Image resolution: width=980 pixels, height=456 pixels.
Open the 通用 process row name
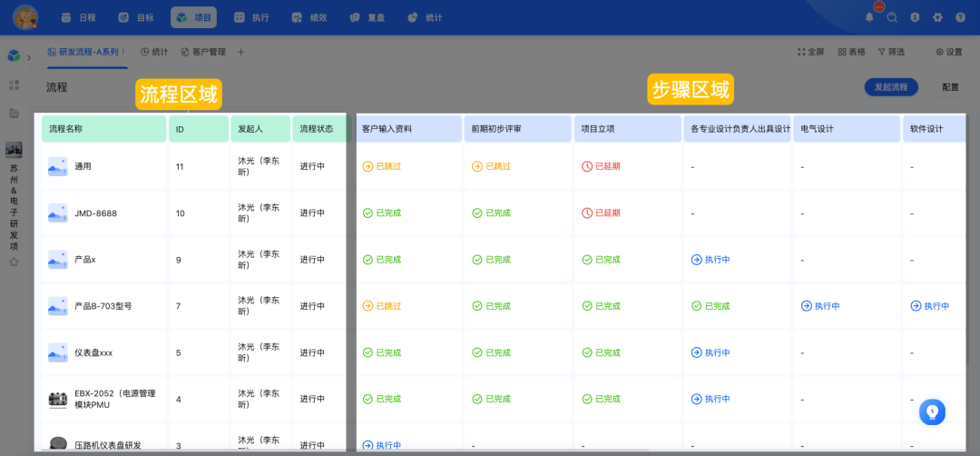83,166
